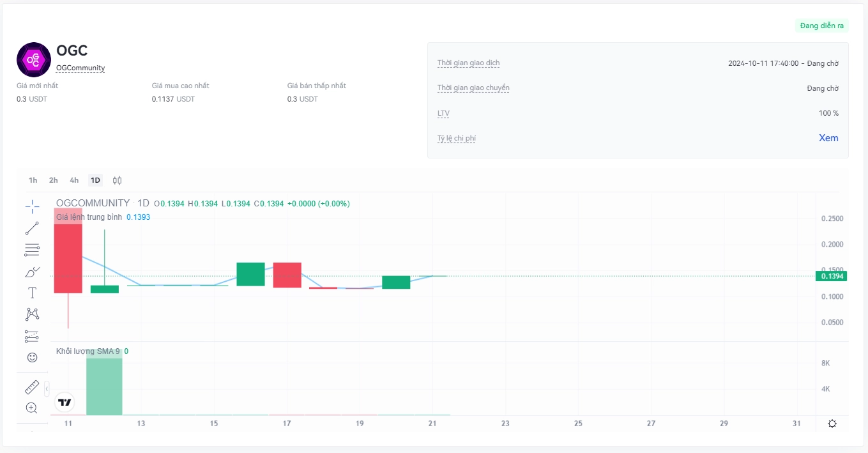Open the candlestick chart type picker
The width and height of the screenshot is (868, 453).
coord(117,180)
